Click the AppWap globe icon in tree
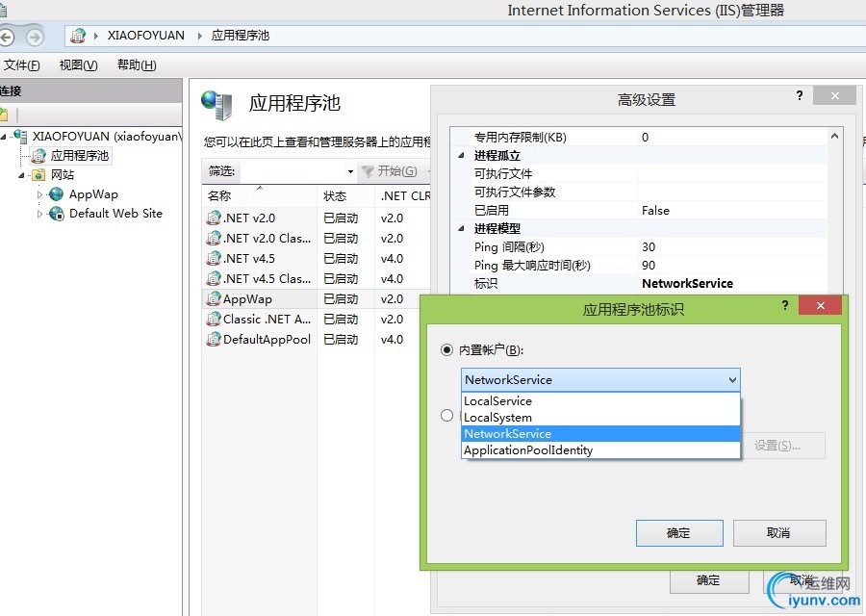The image size is (866, 616). 56,193
